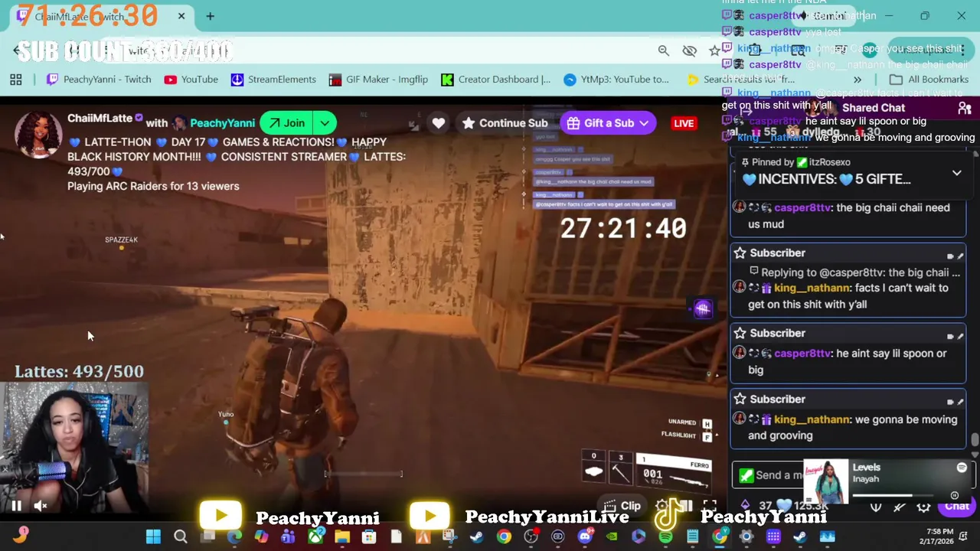Seek the Levels song progress bar

click(893, 495)
